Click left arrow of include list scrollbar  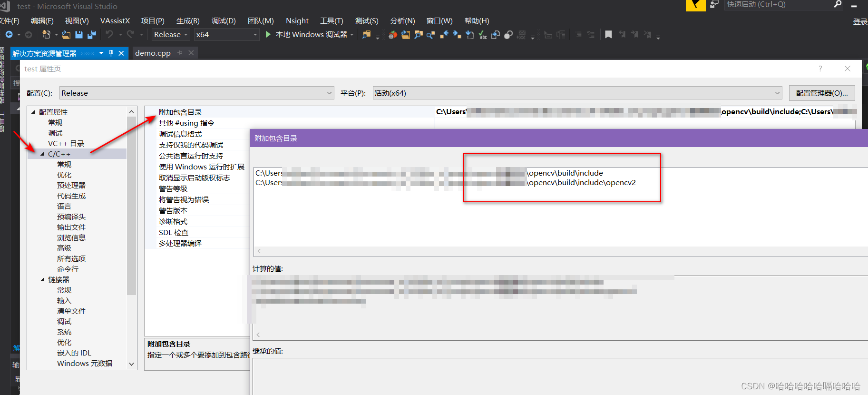tap(259, 251)
